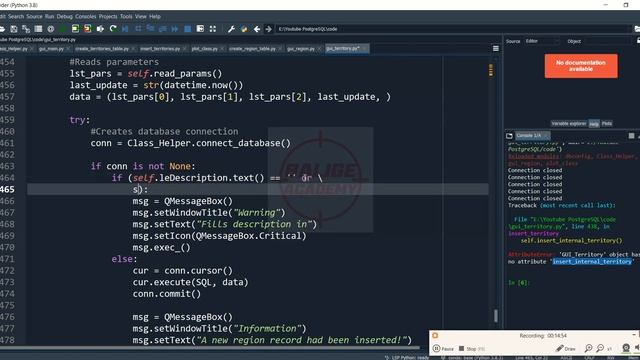
Task: Switch to Variable explorer tab
Action: pyautogui.click(x=568, y=123)
